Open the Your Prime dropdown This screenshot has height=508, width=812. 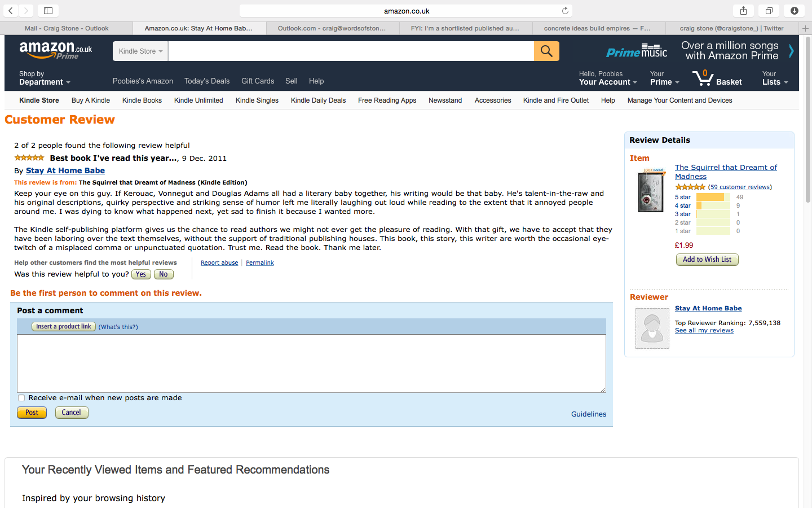coord(664,78)
